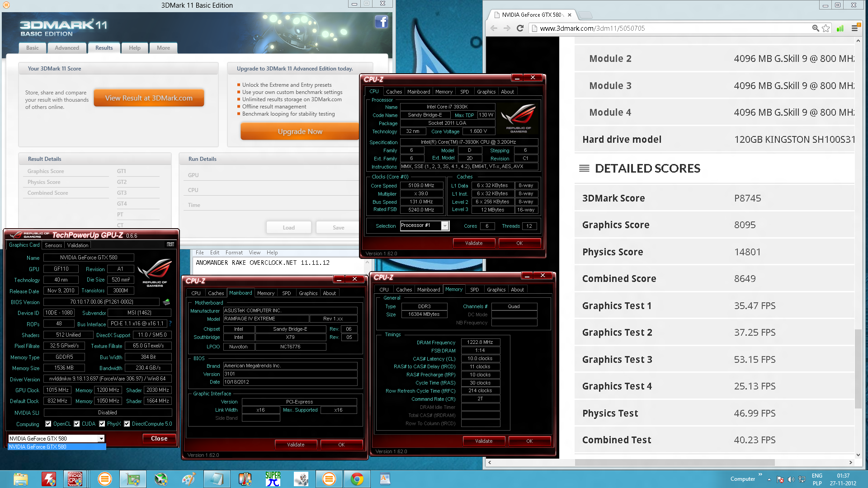
Task: Open the Help menu in Notepad
Action: (272, 253)
